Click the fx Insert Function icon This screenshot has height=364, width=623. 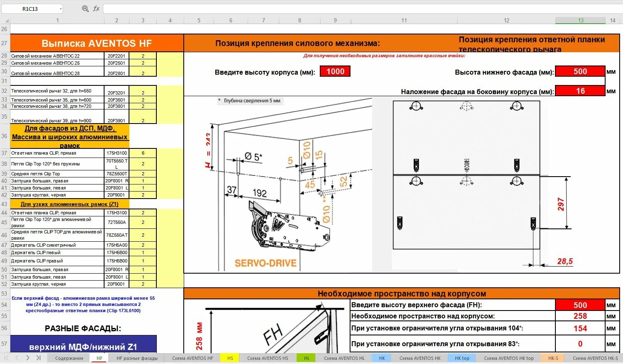tap(96, 8)
